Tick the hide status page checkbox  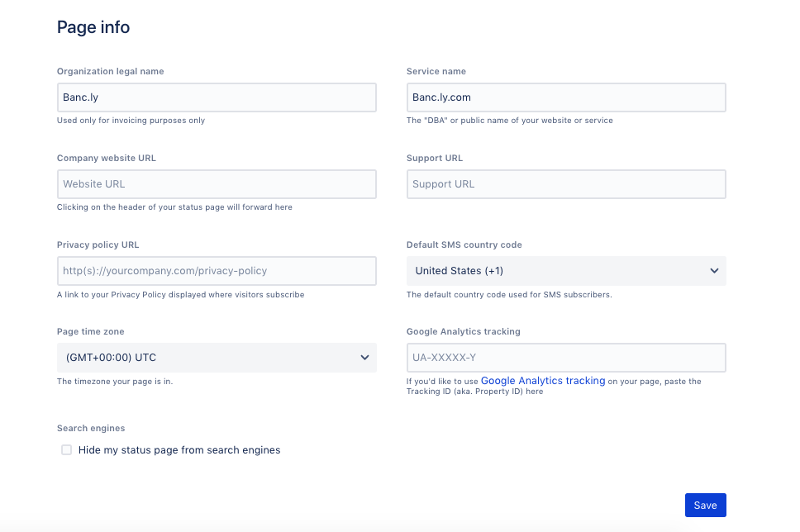(x=66, y=450)
